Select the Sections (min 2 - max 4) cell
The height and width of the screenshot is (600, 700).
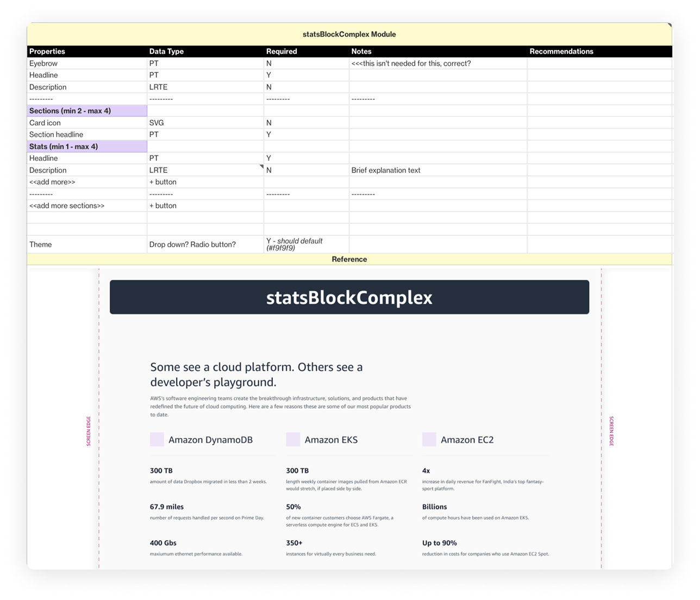[x=87, y=111]
